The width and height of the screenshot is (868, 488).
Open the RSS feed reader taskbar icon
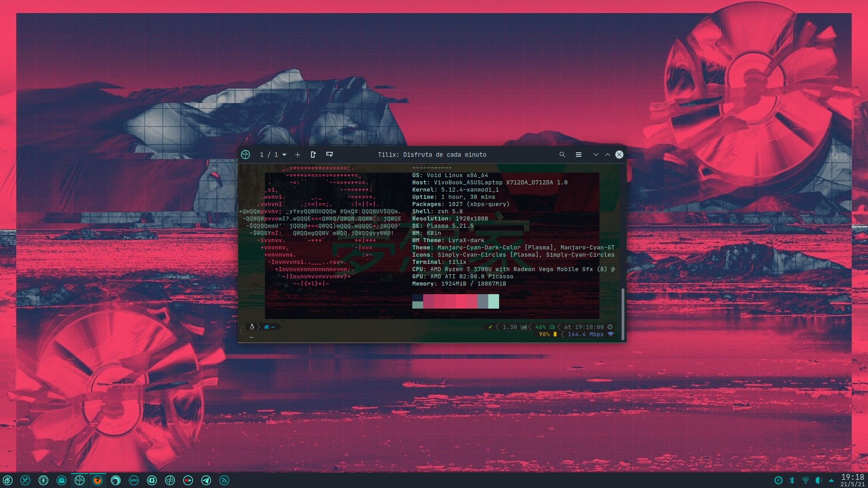coord(224,480)
